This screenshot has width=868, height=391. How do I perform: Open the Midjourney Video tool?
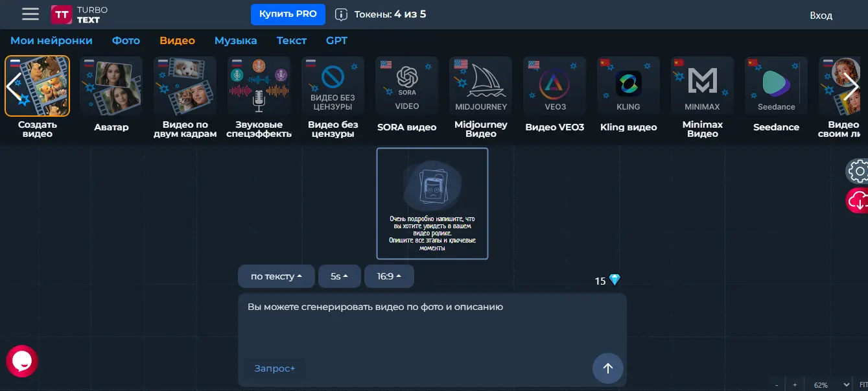point(480,97)
